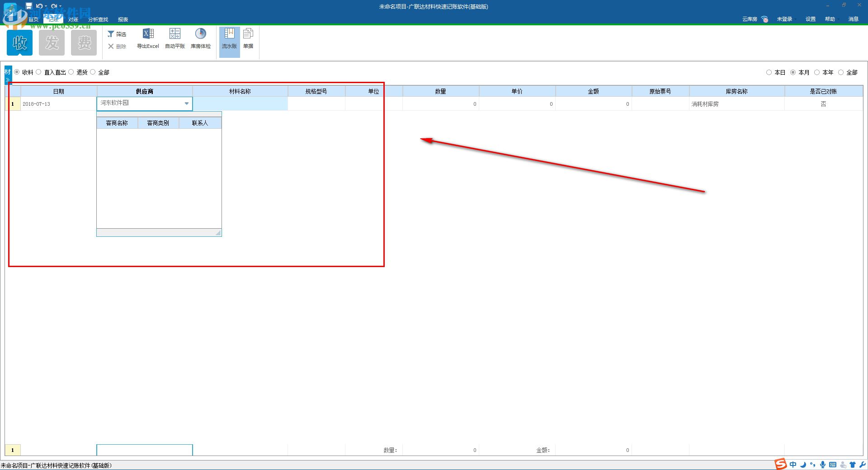Click the 联系人 popup column header
This screenshot has height=470, width=868.
point(200,123)
